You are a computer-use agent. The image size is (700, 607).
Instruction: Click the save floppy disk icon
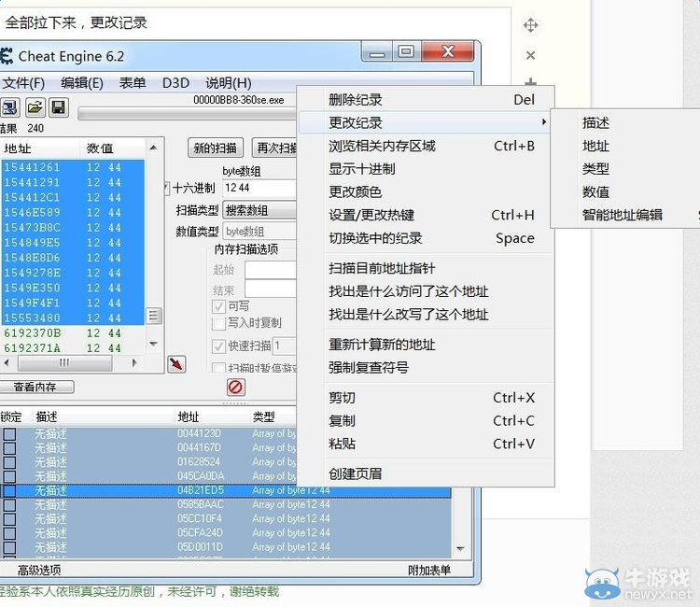click(59, 107)
